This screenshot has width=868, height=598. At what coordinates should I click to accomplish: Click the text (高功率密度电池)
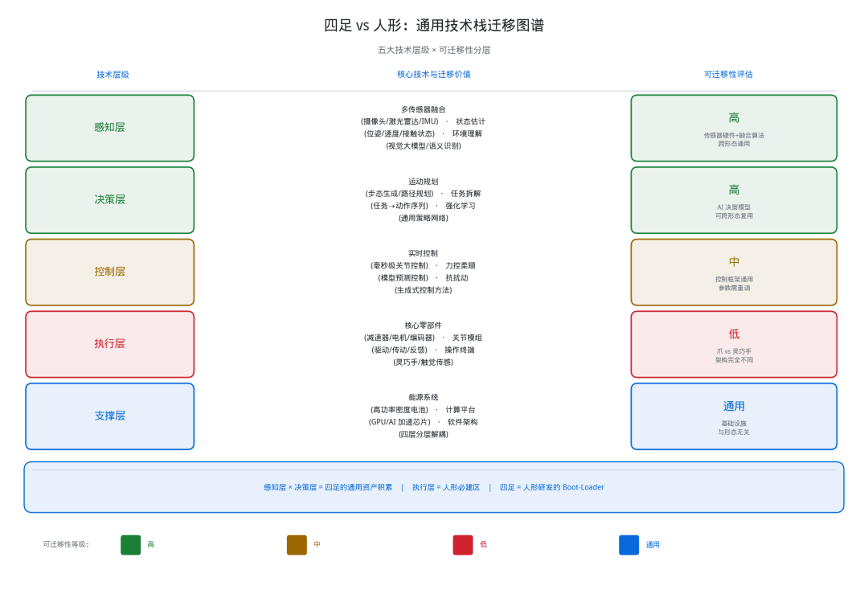click(399, 410)
